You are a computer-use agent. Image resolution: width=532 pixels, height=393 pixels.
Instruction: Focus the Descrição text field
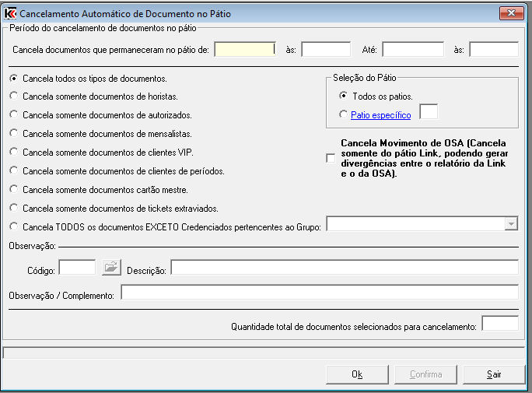344,268
